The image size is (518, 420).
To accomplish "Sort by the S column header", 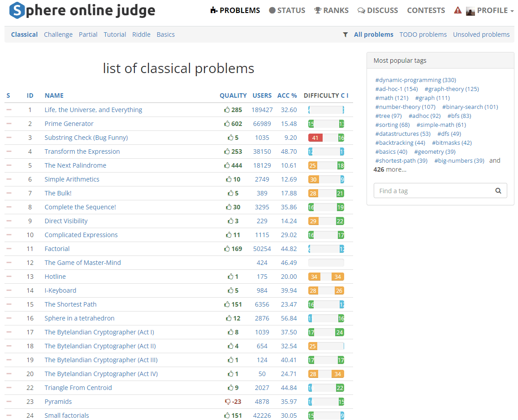I will click(8, 95).
